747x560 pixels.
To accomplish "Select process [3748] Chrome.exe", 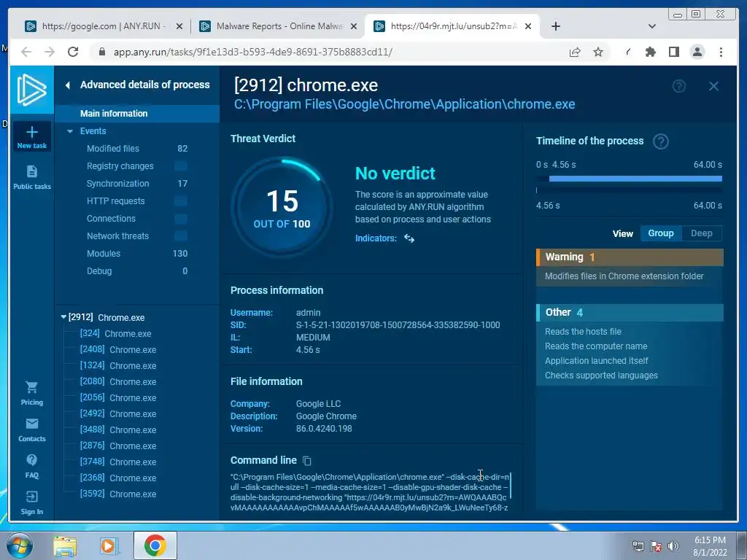I will tap(118, 462).
